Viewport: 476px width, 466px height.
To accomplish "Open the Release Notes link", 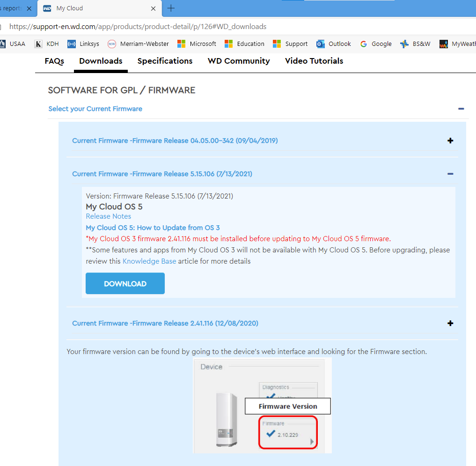I will [x=109, y=216].
